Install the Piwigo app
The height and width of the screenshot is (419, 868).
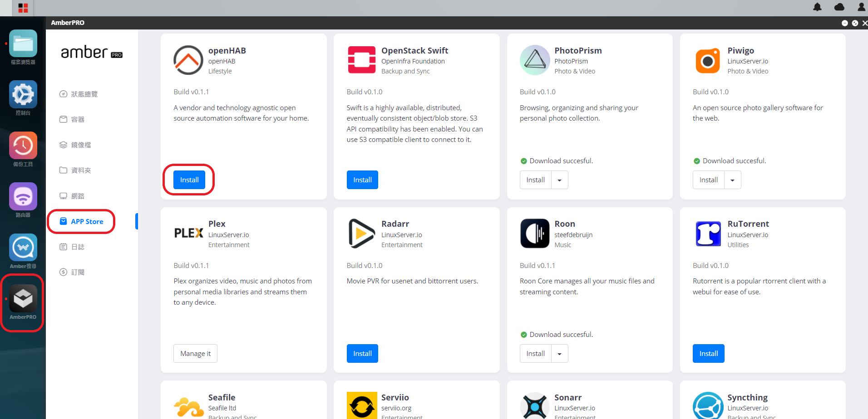click(x=709, y=180)
